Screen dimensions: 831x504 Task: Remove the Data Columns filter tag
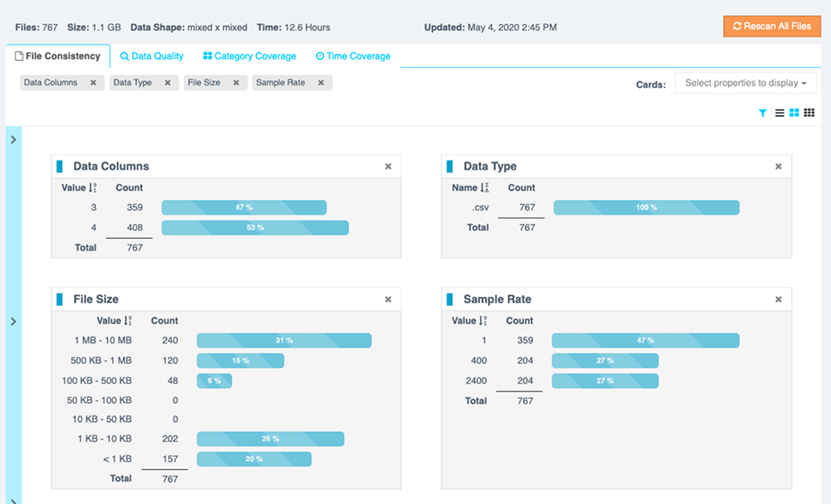point(93,83)
